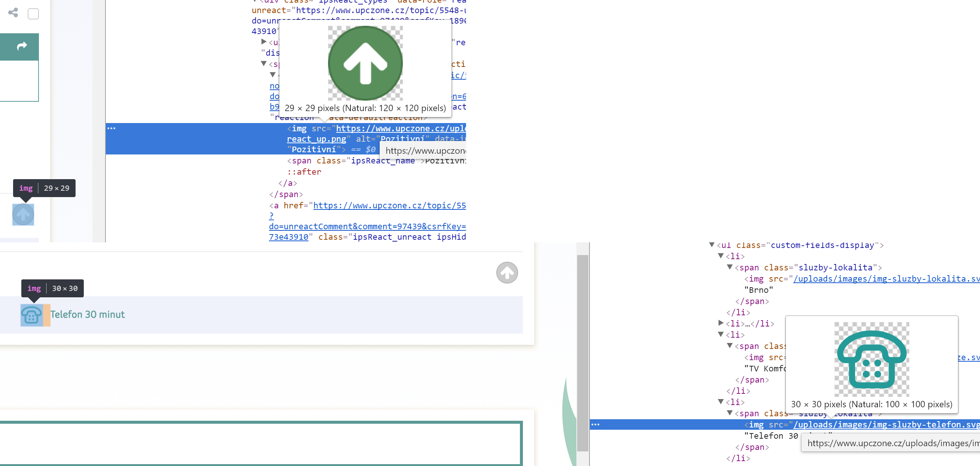
Task: Click the ellipsis on img-sluzby-telefon.svg row
Action: [595, 424]
